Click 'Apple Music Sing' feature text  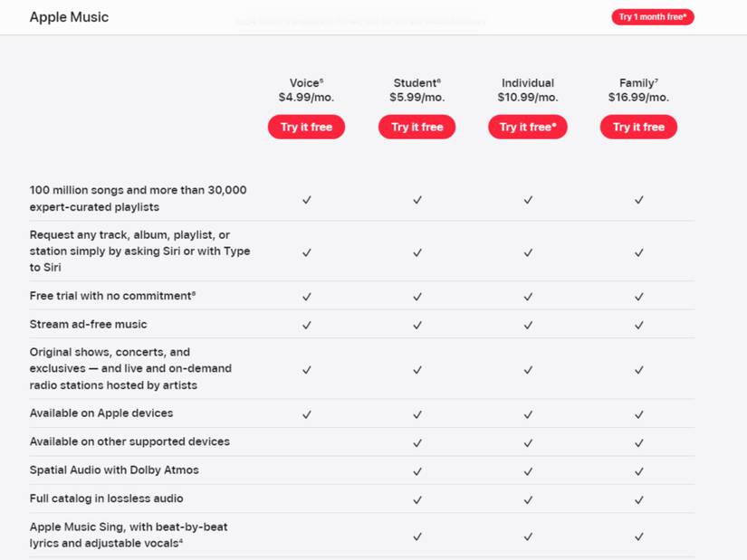click(129, 536)
